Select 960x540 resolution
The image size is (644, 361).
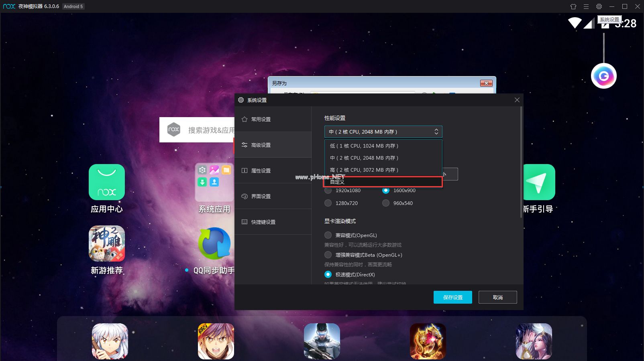click(386, 203)
